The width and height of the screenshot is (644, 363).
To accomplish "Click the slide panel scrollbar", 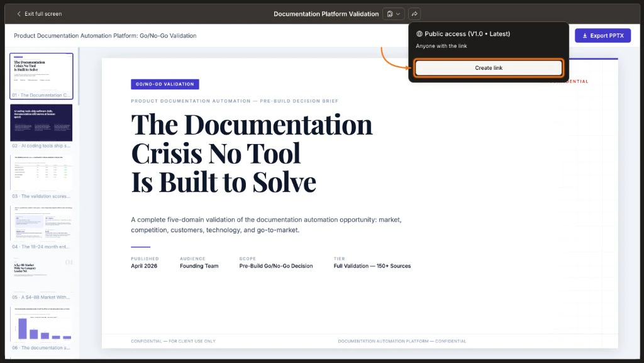I will 79,75.
